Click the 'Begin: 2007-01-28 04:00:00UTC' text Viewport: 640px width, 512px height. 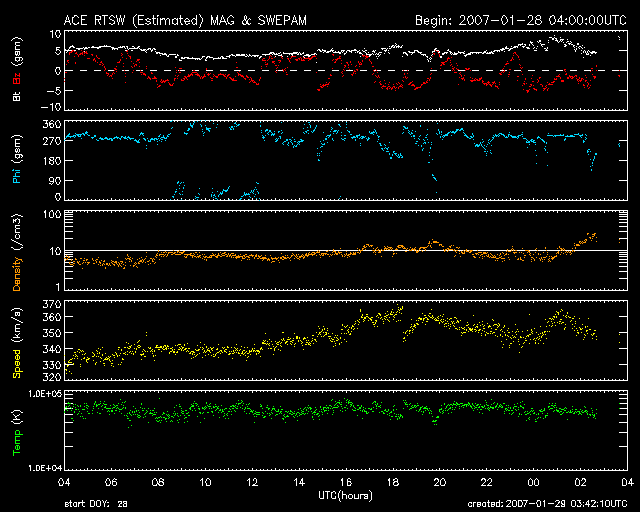click(521, 20)
